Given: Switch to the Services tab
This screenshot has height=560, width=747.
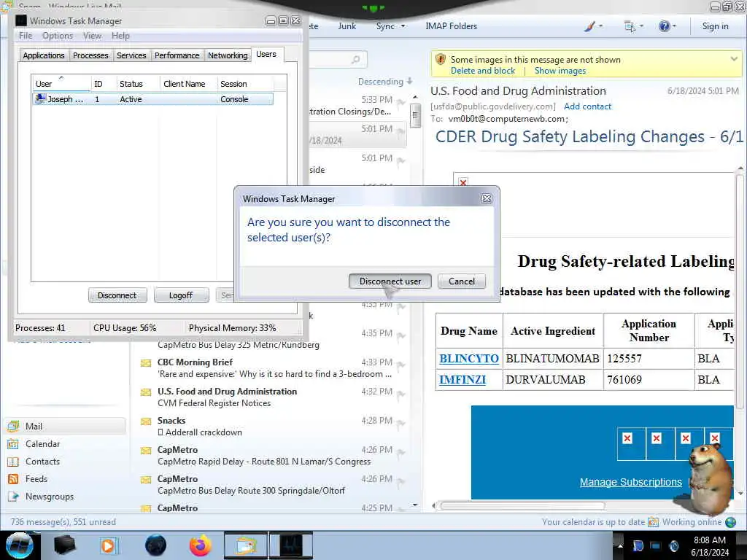Looking at the screenshot, I should coord(131,55).
